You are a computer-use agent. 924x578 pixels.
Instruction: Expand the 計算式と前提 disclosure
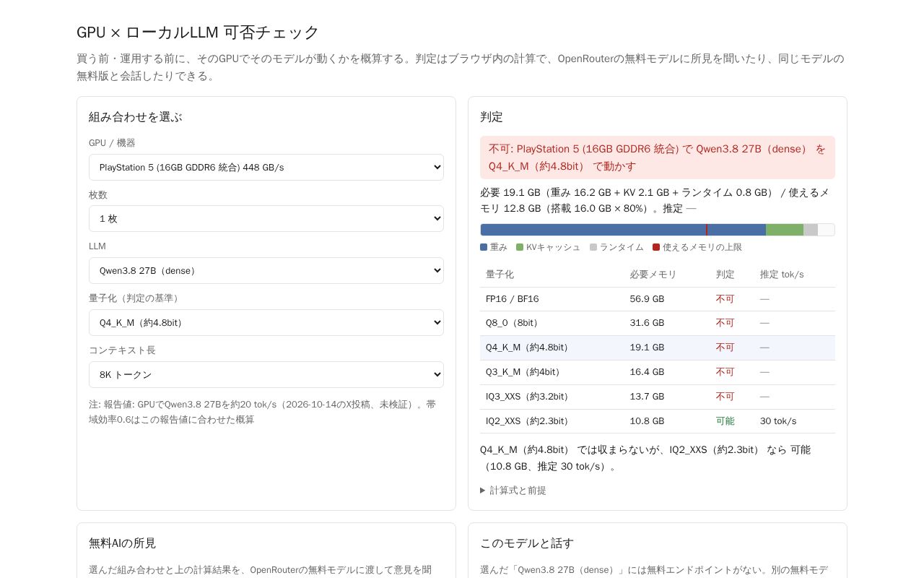[x=513, y=490]
